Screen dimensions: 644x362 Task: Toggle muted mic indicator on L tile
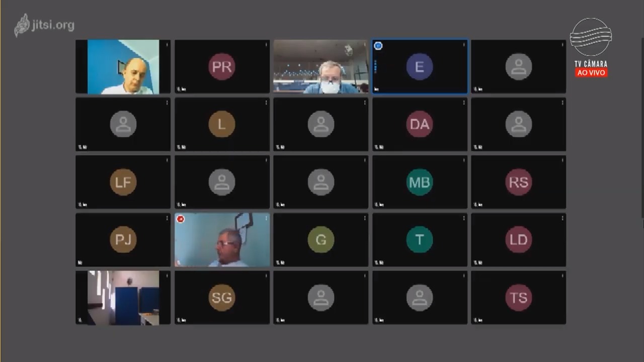click(179, 147)
